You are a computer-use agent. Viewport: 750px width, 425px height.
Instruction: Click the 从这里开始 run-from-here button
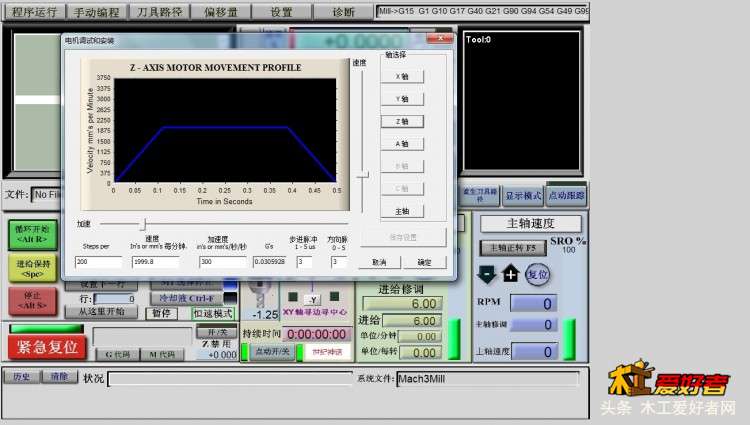pos(102,312)
